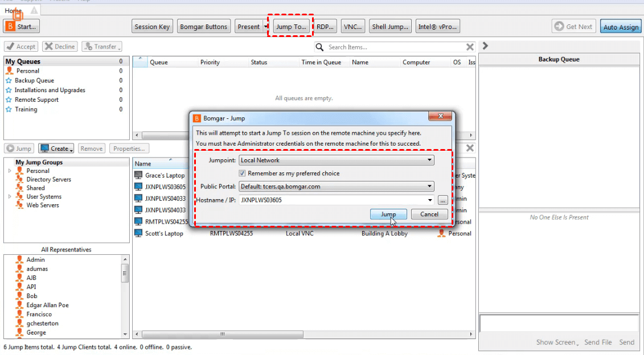Select representative adumas
Viewport: 644px width, 355px height.
click(37, 269)
